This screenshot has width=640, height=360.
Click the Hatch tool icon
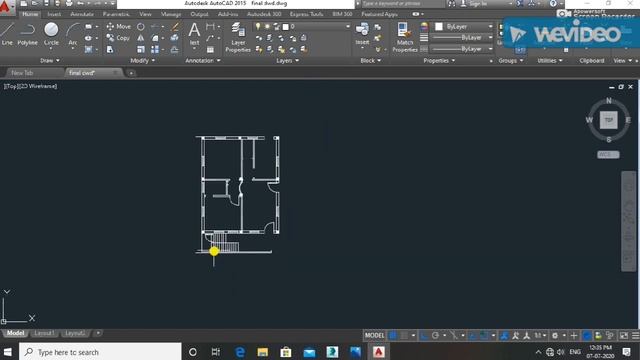pyautogui.click(x=88, y=49)
